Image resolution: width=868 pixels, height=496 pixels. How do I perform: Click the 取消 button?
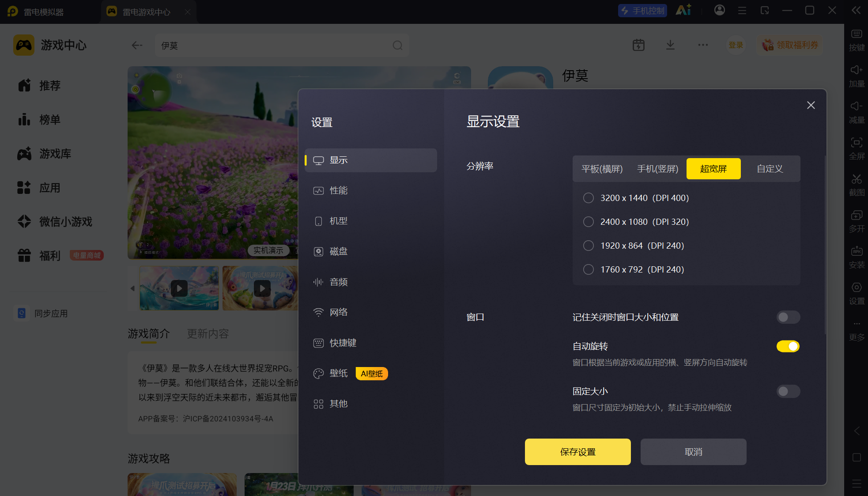(x=693, y=452)
